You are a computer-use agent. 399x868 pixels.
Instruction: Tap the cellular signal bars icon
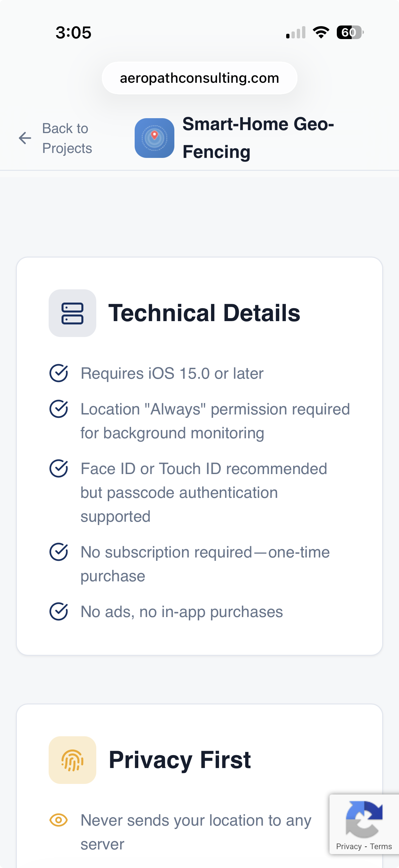pos(296,32)
